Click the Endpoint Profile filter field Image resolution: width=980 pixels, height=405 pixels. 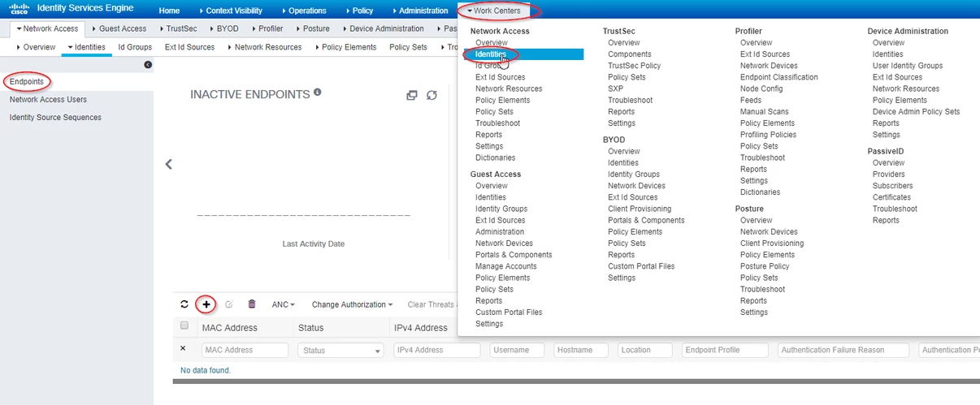(725, 351)
